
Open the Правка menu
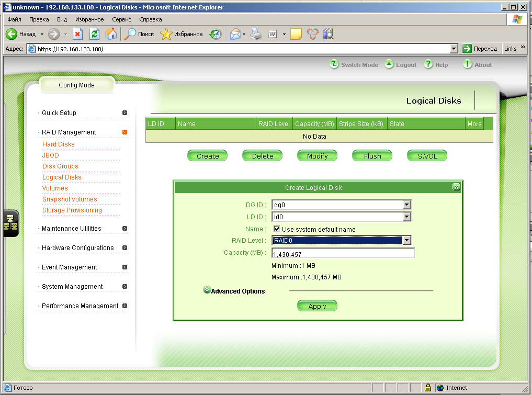point(39,19)
